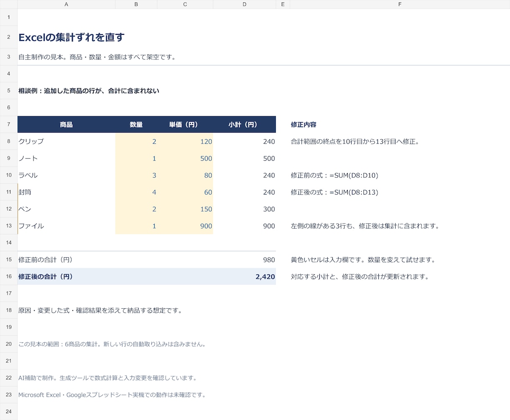
Task: Click the '修正後の式：=SUM(D8:D13)' cell
Action: (334, 192)
